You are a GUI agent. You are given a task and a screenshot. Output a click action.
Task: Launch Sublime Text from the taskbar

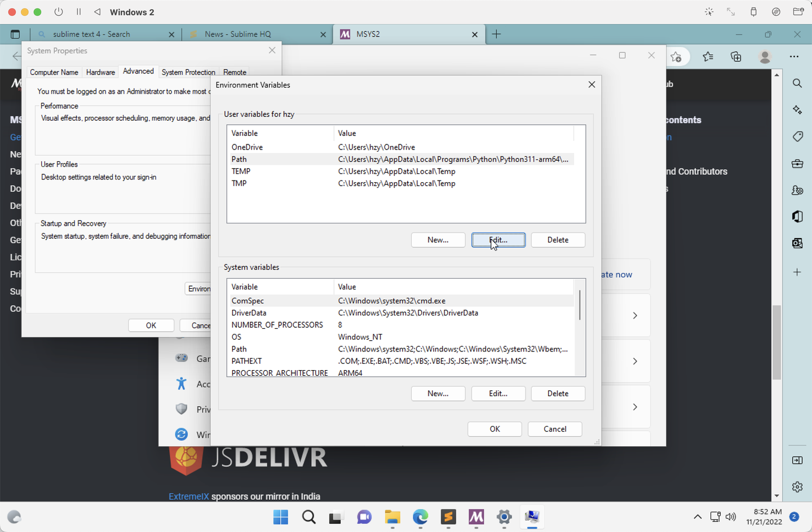coord(448,517)
